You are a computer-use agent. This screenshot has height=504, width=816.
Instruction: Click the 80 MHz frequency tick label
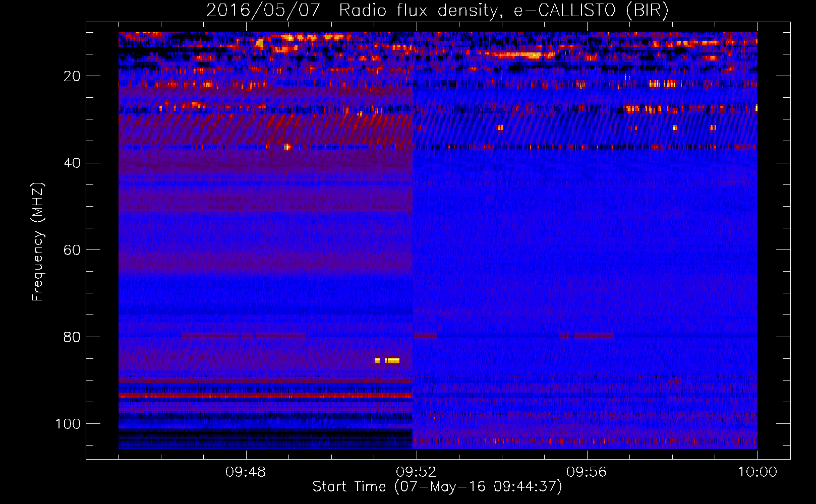click(x=72, y=337)
